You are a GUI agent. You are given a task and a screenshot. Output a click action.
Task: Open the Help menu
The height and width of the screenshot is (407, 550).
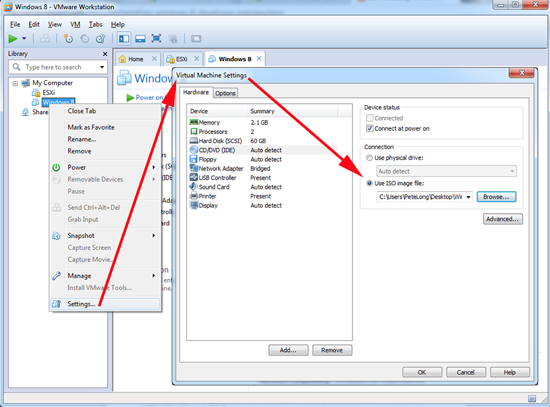118,24
